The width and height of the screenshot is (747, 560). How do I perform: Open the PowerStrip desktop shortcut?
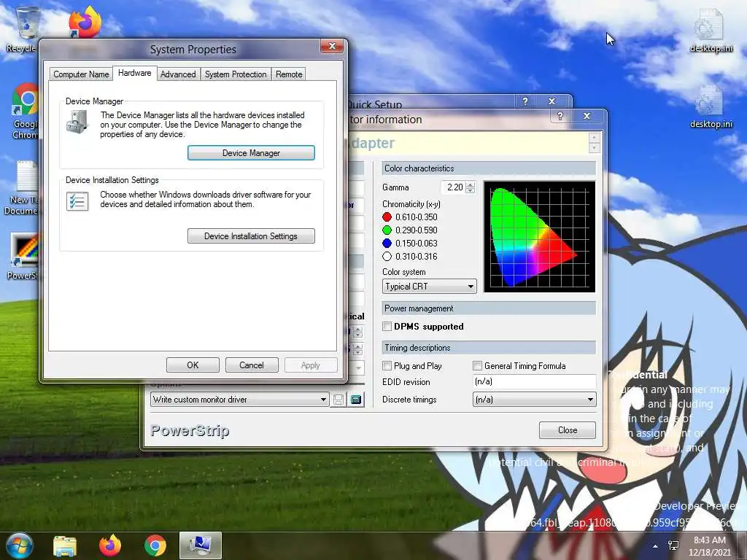pyautogui.click(x=24, y=256)
